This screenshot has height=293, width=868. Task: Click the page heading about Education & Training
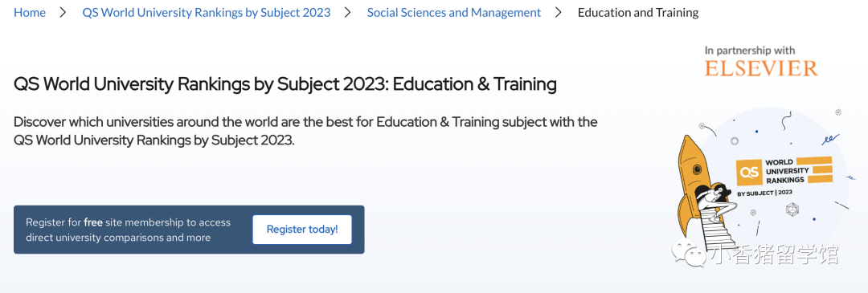pyautogui.click(x=285, y=84)
